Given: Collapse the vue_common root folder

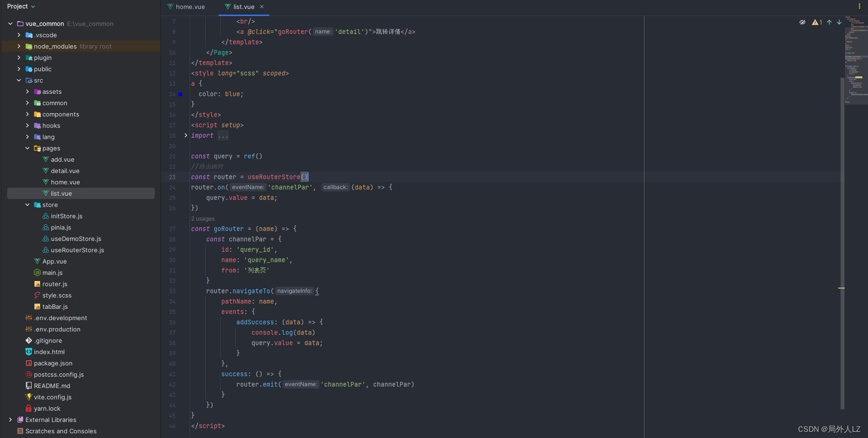Looking at the screenshot, I should pos(10,24).
